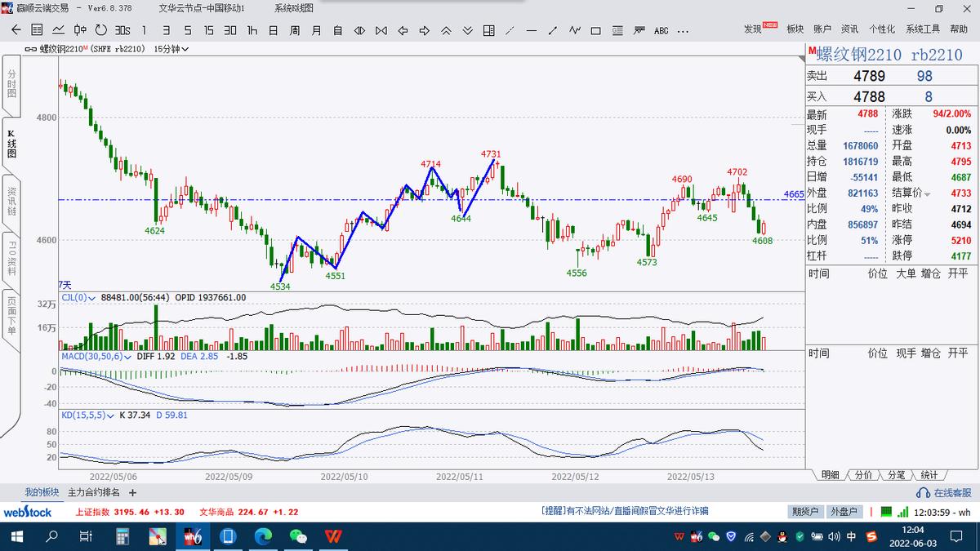The height and width of the screenshot is (551, 980).
Task: Switch to the 主力合约排名 tab
Action: click(x=93, y=493)
